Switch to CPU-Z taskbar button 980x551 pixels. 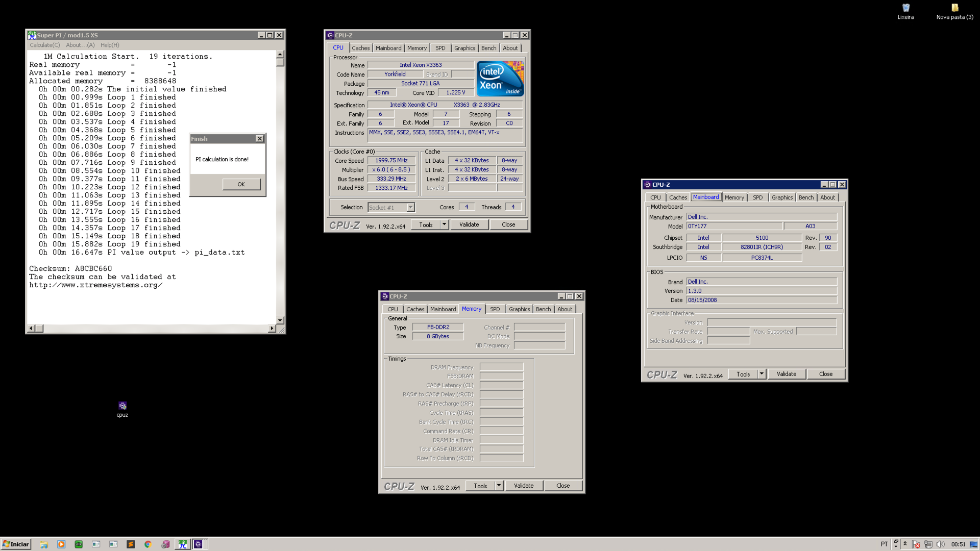[198, 544]
